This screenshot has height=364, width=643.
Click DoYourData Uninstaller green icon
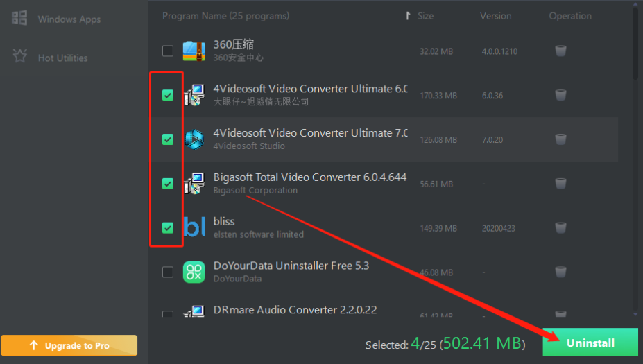tap(194, 272)
